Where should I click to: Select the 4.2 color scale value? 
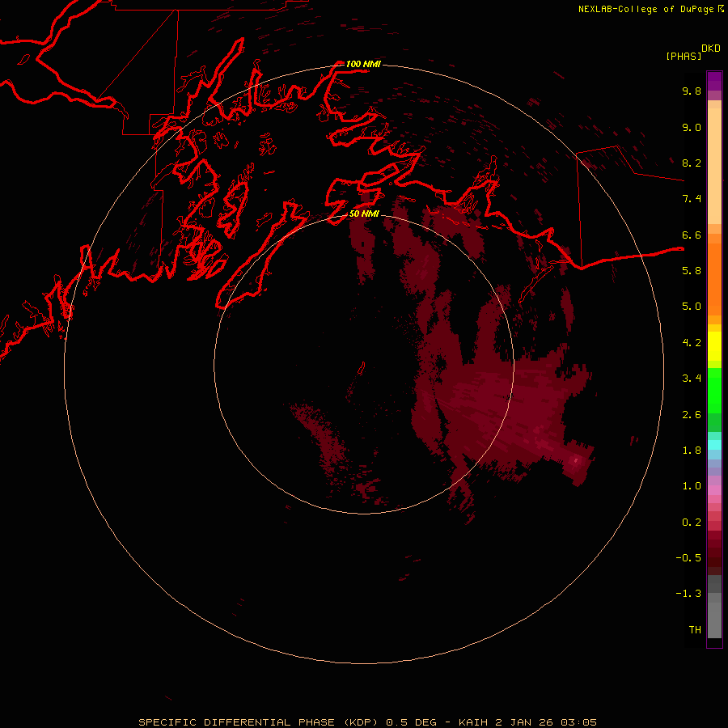pos(692,342)
